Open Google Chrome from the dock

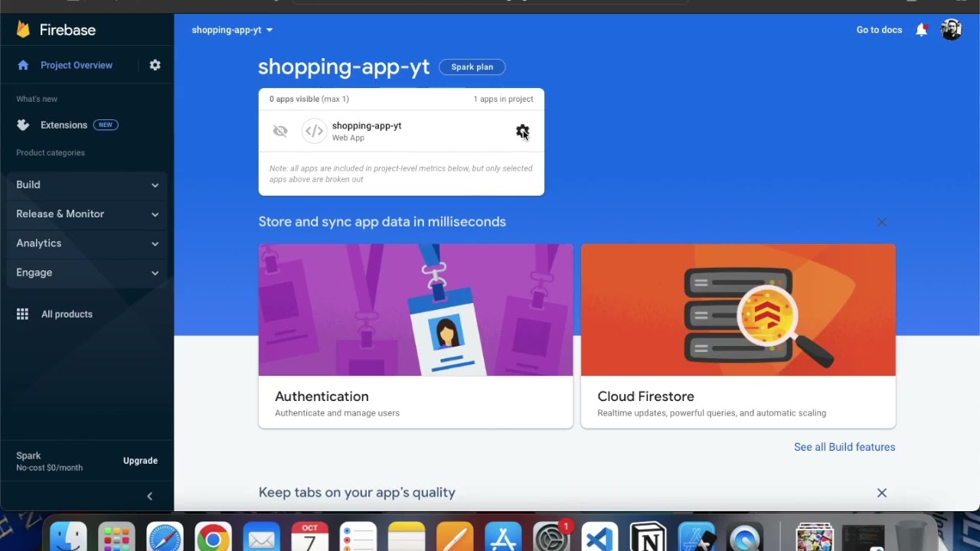tap(213, 537)
